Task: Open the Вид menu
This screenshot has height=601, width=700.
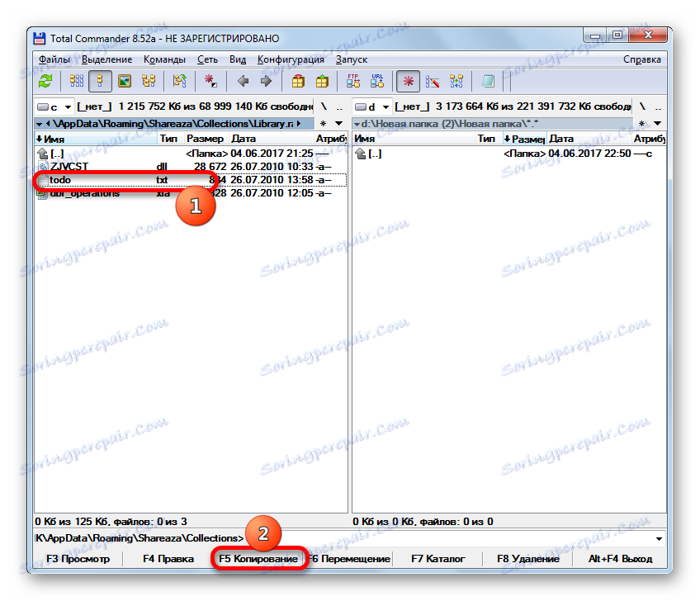Action: pyautogui.click(x=238, y=59)
